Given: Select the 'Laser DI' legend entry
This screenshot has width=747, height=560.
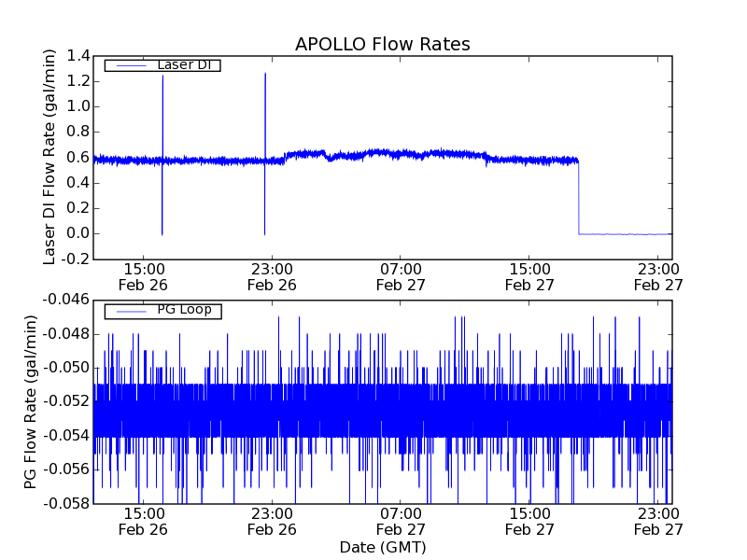Looking at the screenshot, I should click(x=162, y=65).
